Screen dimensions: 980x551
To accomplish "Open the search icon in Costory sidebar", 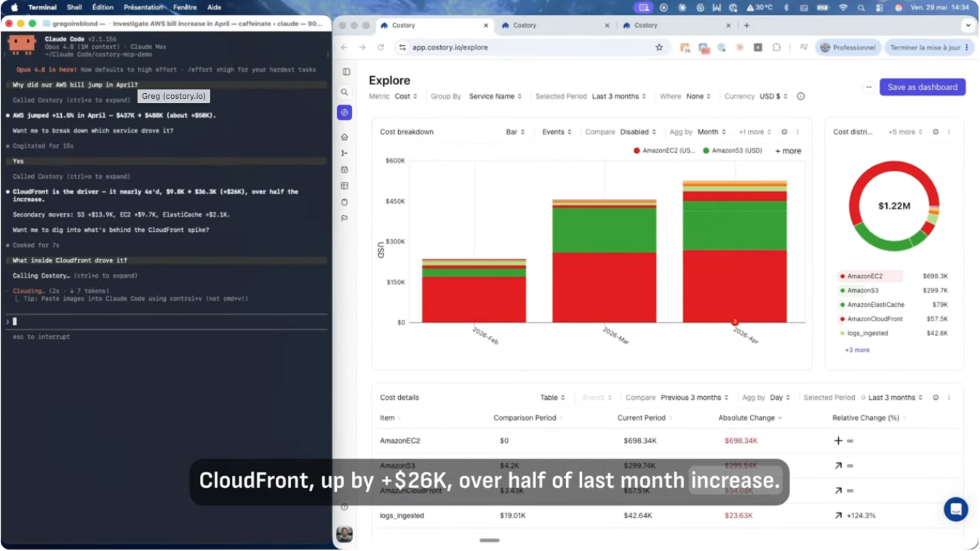I will tap(345, 92).
